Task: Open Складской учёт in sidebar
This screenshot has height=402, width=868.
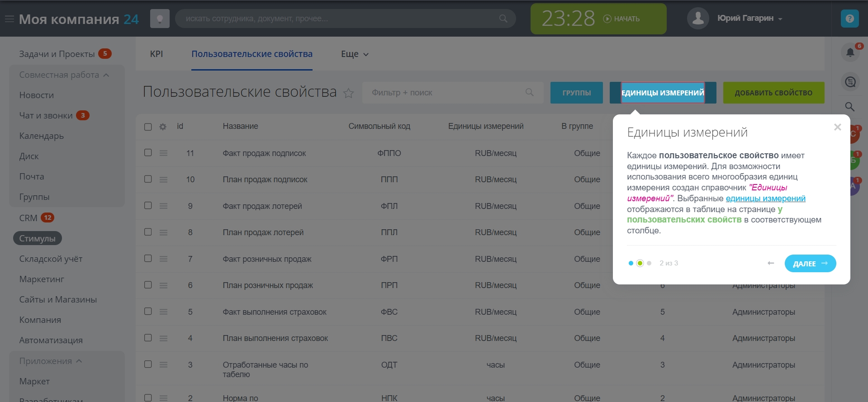Action: [x=51, y=259]
